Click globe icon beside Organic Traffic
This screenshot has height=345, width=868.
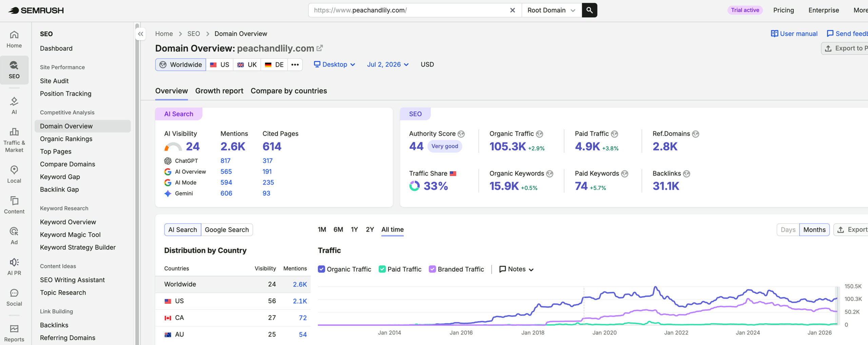pyautogui.click(x=539, y=134)
